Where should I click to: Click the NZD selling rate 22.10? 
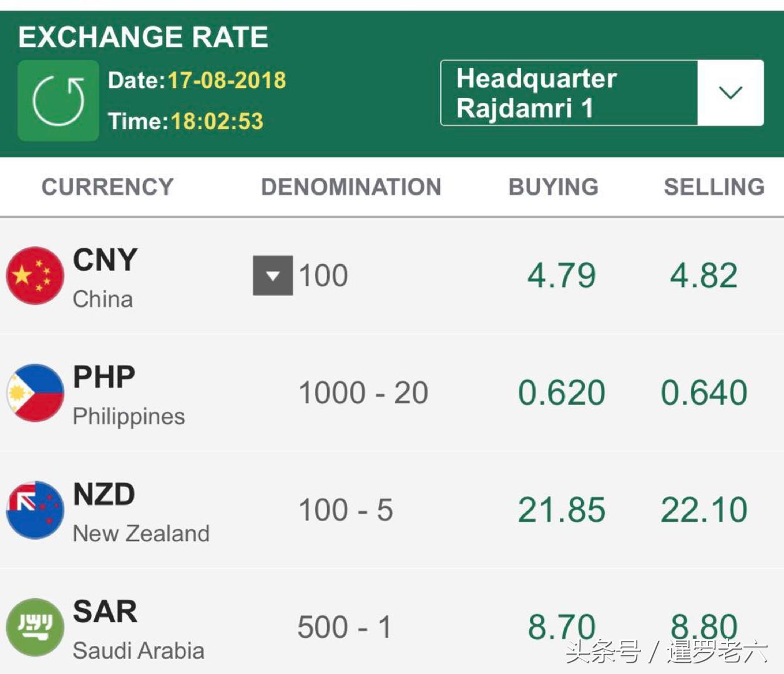click(704, 510)
